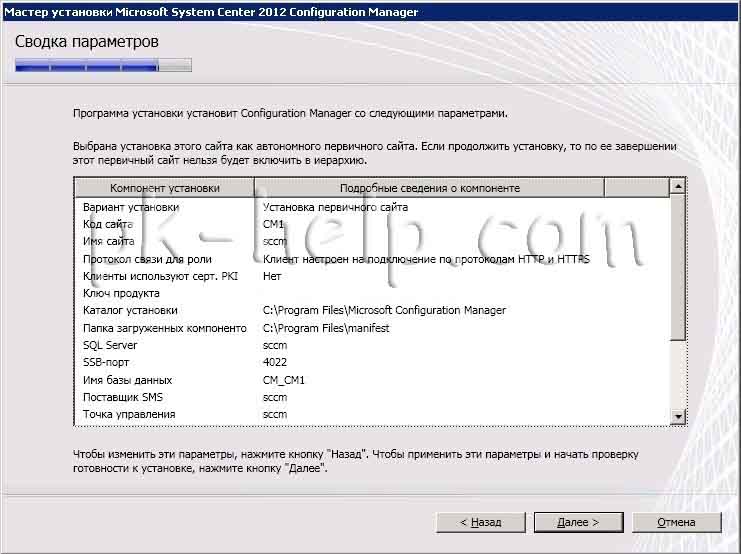The width and height of the screenshot is (741, 554).
Task: Select the "SQL Server" row
Action: pos(372,345)
